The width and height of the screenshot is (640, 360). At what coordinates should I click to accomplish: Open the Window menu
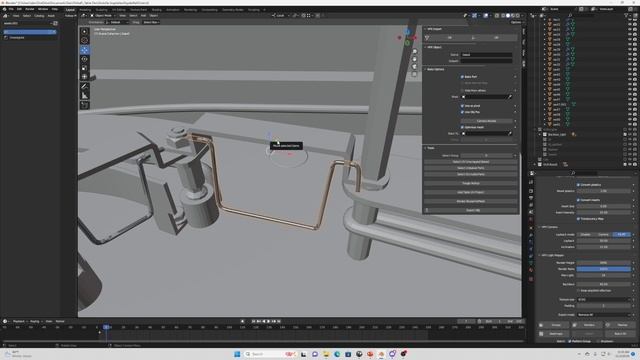coord(43,9)
